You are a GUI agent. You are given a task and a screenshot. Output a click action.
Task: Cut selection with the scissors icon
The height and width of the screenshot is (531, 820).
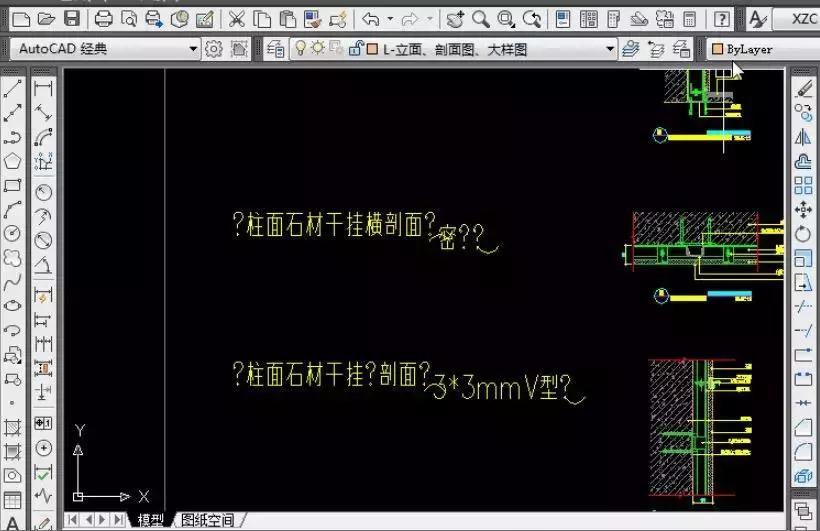click(236, 20)
